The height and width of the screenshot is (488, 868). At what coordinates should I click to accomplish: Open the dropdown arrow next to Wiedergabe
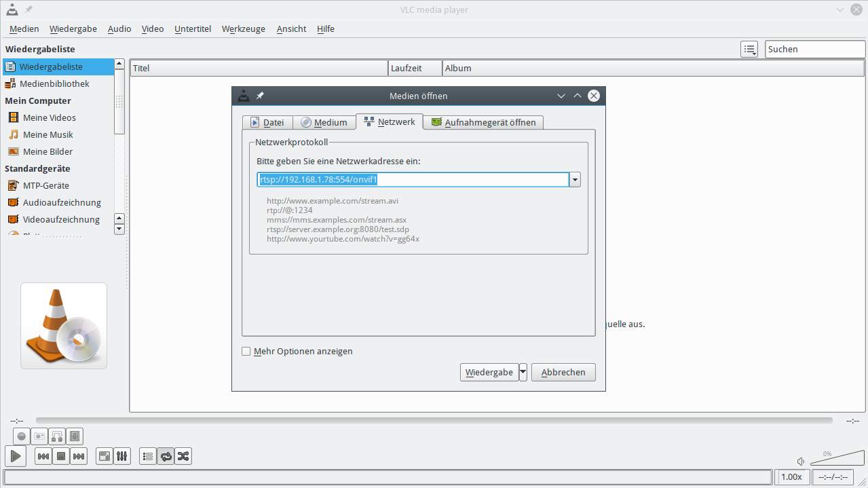click(523, 372)
